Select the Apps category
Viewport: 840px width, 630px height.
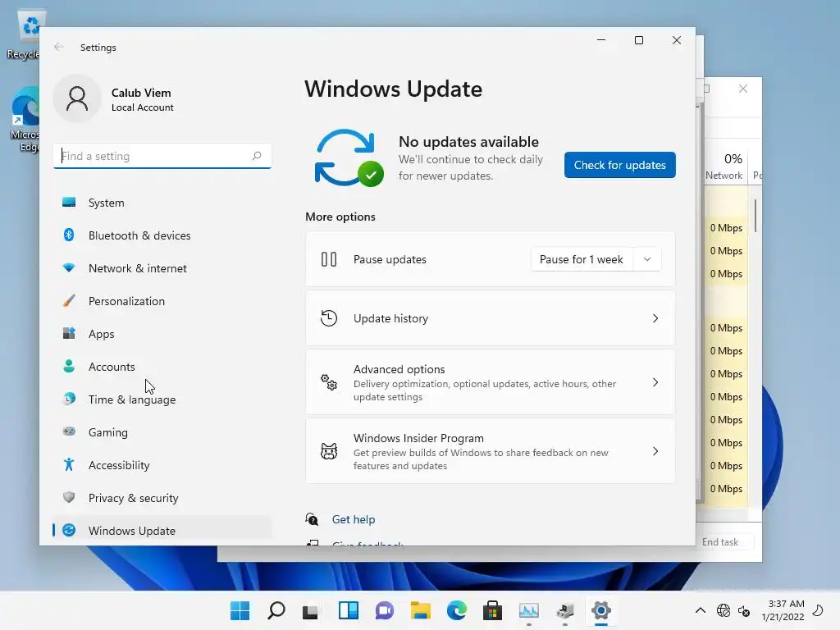click(162, 333)
